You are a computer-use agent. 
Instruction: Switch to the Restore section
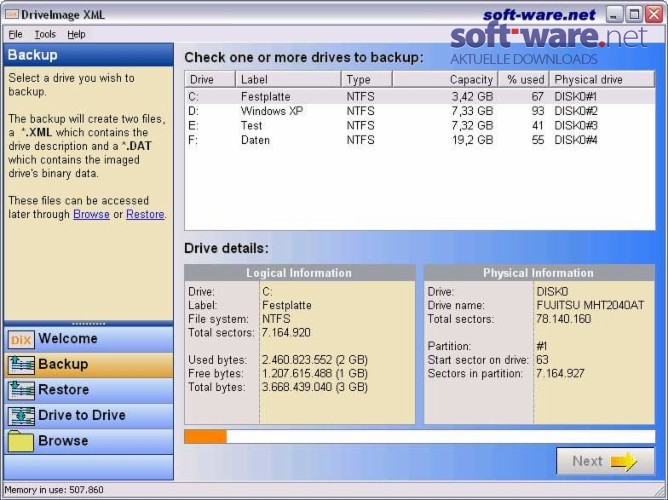click(x=89, y=390)
